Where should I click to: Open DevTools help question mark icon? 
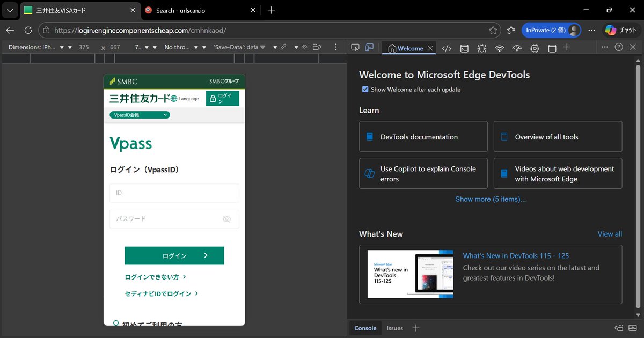619,47
